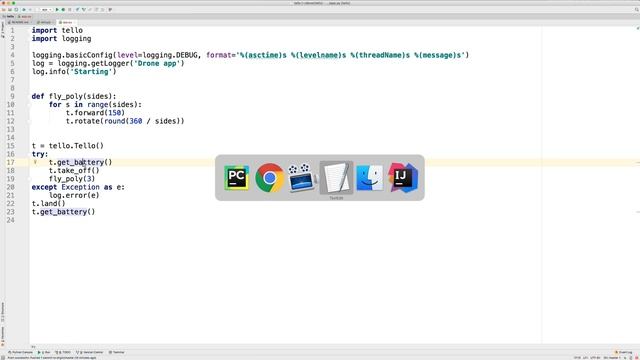Click 'import logging' on line 2
This screenshot has width=640, height=360.
click(x=62, y=38)
